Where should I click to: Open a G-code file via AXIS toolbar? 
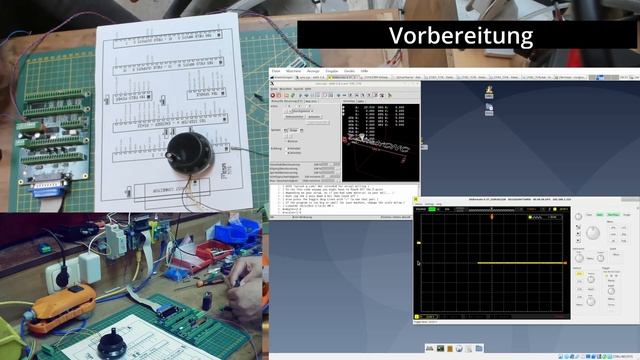click(x=286, y=95)
